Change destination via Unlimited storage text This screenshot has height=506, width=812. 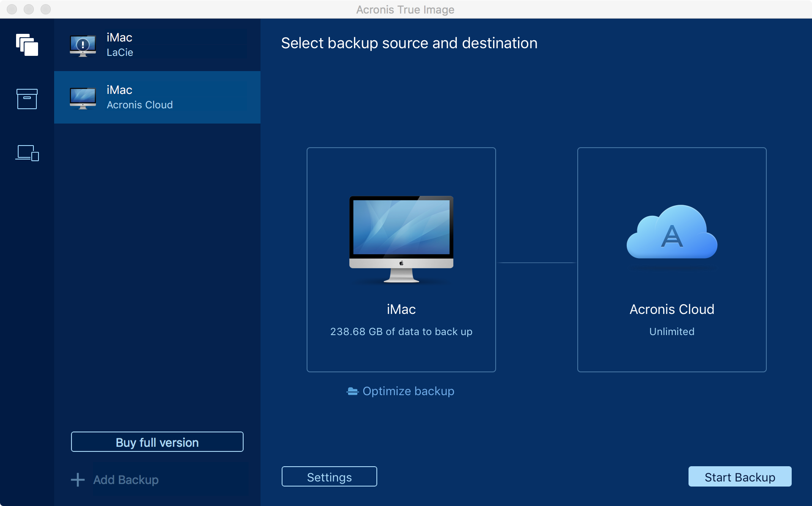point(672,332)
